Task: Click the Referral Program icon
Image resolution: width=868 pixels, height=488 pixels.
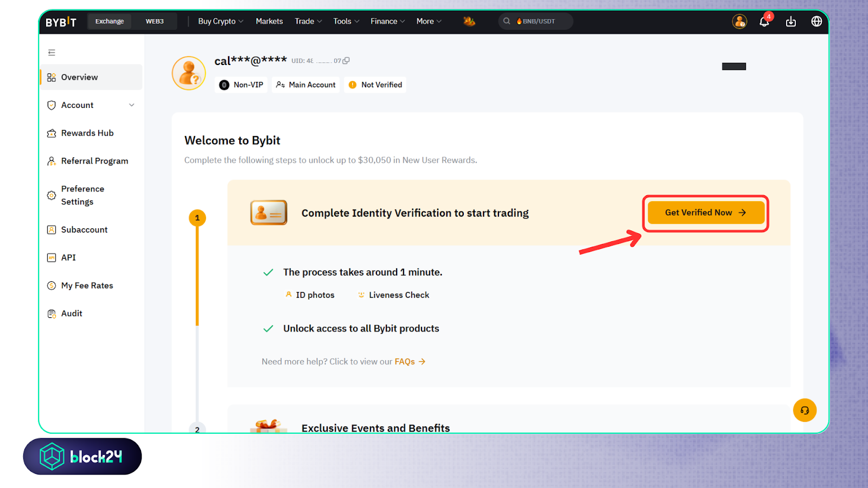Action: 52,161
